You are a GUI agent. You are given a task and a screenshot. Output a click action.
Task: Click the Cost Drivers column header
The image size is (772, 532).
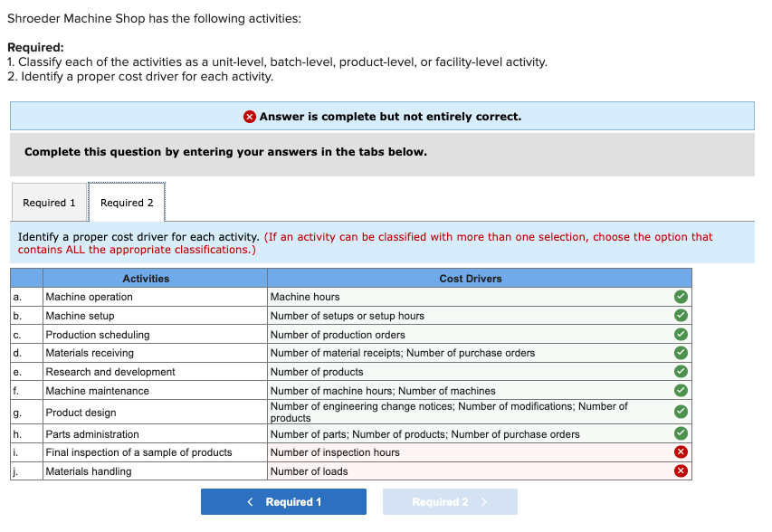470,278
